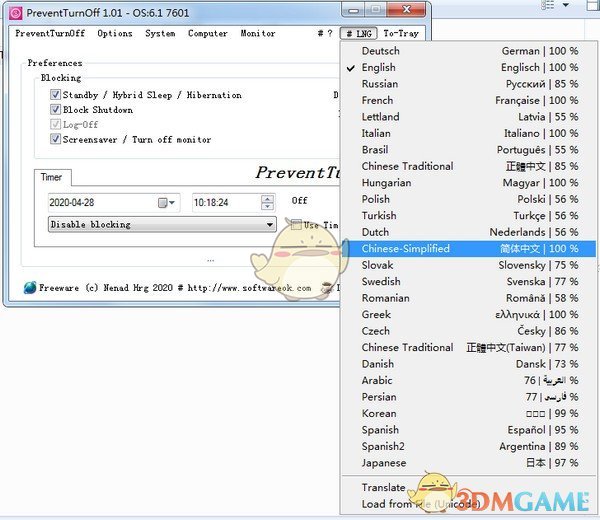The width and height of the screenshot is (600, 520).
Task: Open the System menu
Action: (x=160, y=34)
